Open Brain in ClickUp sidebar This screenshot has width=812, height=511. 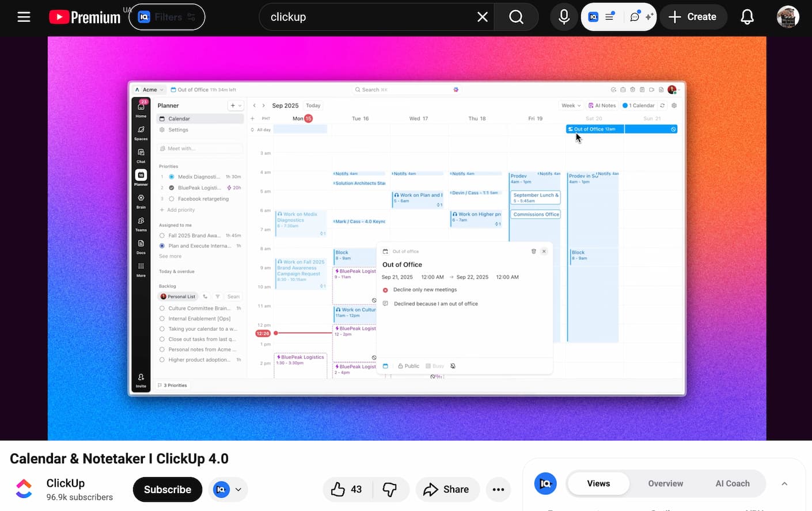coord(141,201)
